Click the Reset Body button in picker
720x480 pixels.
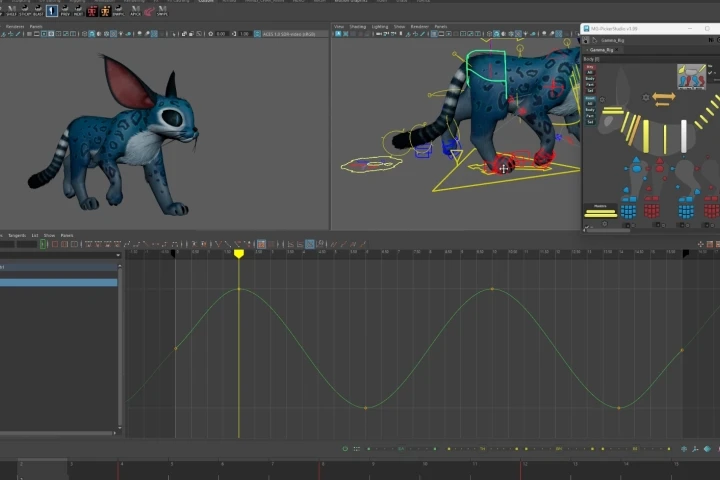point(590,110)
